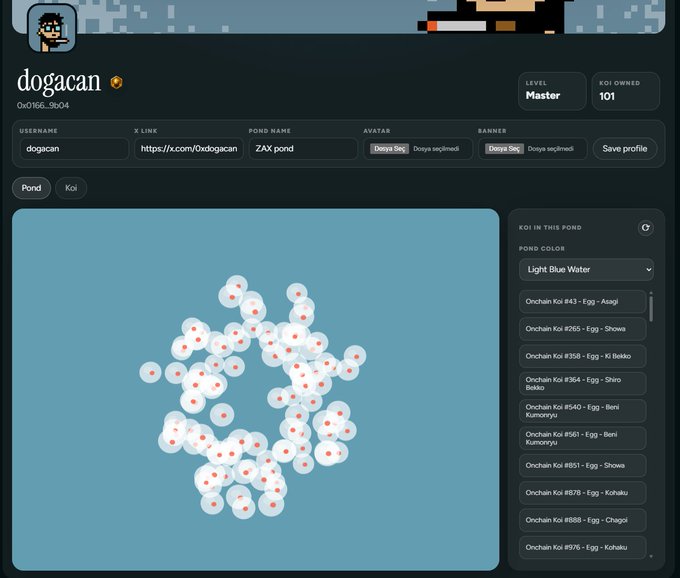680x578 pixels.
Task: Switch to the Pond tab
Action: [31, 188]
